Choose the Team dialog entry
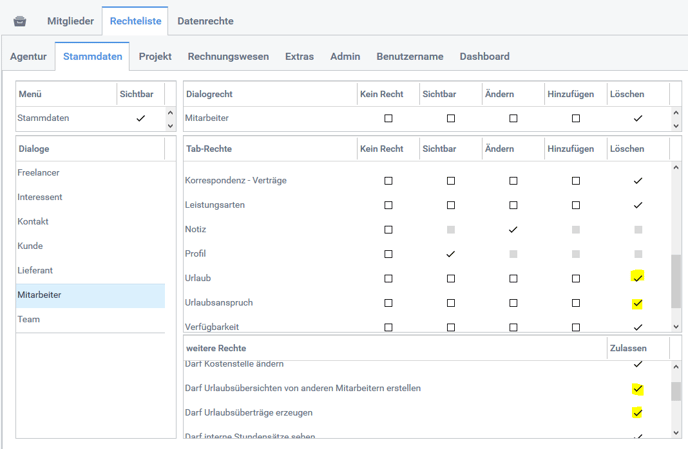 click(x=29, y=320)
